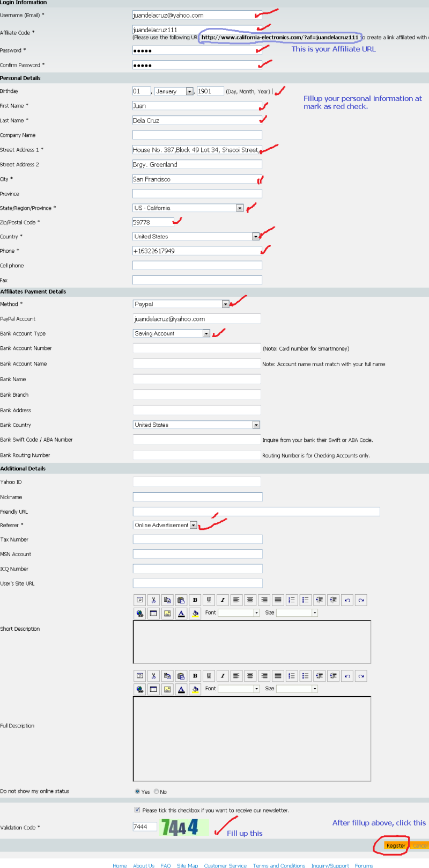The image size is (429, 868).
Task: Align text right in Short Description editor
Action: (x=264, y=600)
